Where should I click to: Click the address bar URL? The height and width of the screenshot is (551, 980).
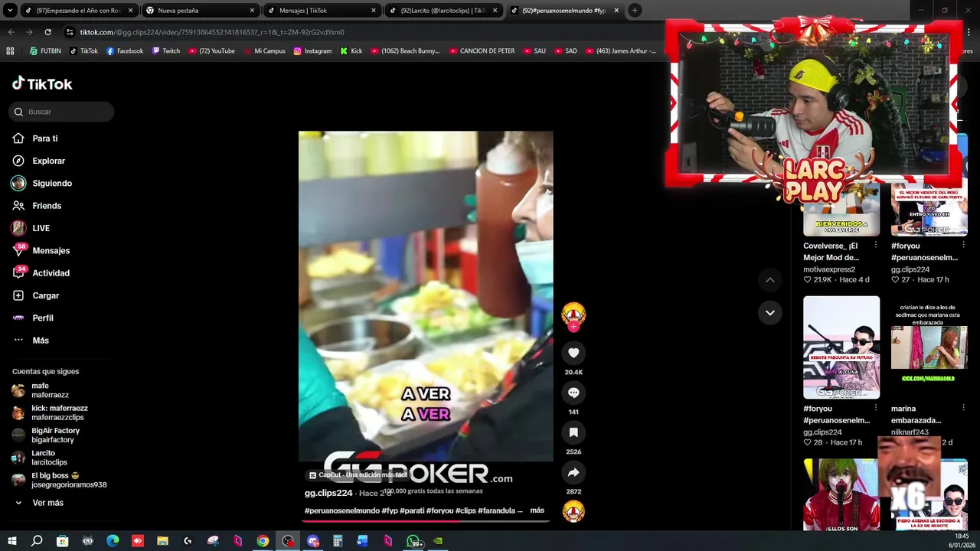pos(212,32)
